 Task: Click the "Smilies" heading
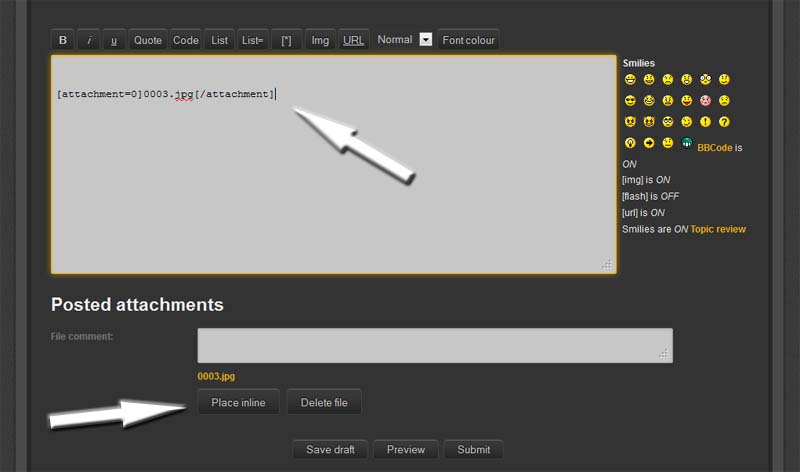coord(638,63)
